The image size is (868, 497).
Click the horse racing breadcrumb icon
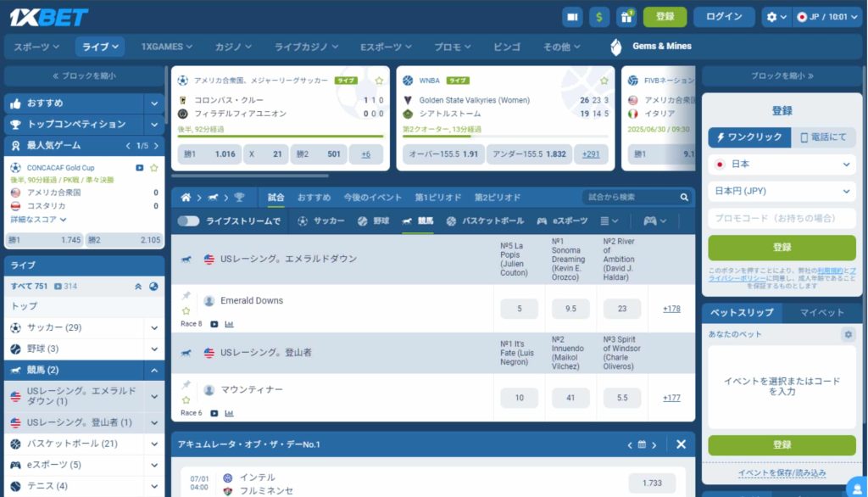[213, 198]
